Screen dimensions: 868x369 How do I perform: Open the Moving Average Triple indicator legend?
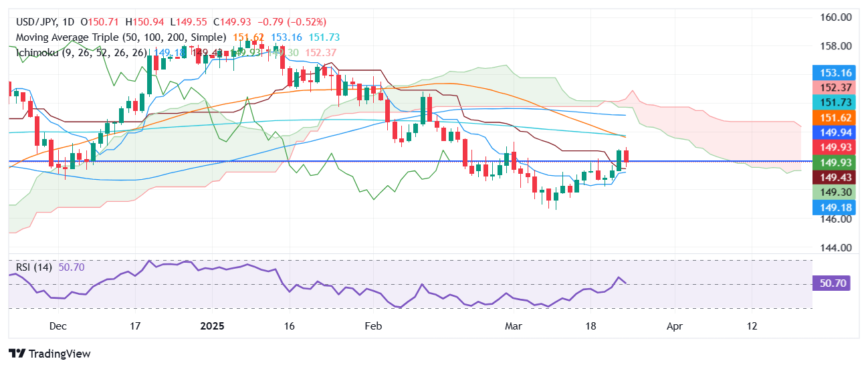[x=120, y=37]
